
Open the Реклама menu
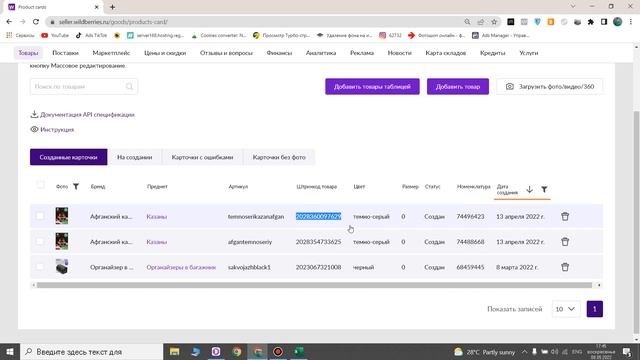(x=362, y=53)
